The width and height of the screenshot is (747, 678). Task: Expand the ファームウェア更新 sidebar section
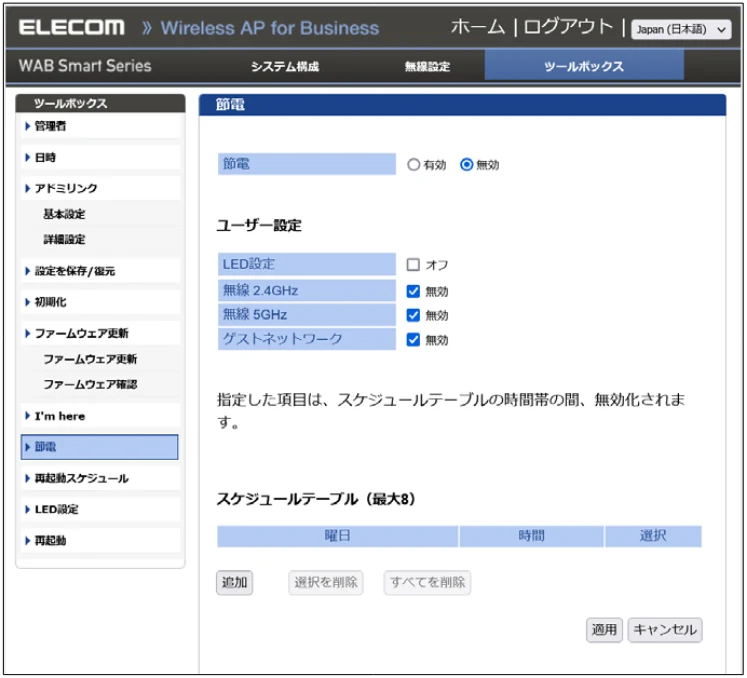point(100,333)
